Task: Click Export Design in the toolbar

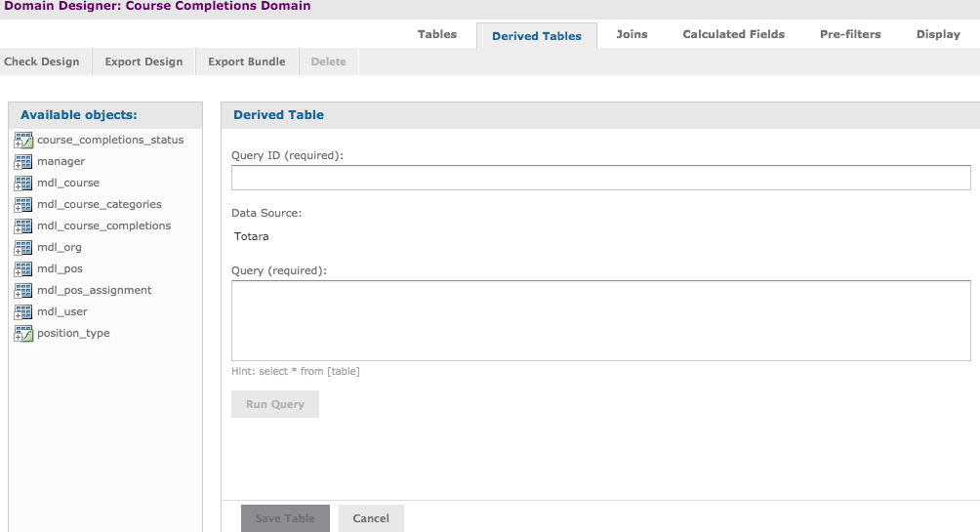Action: pos(143,61)
